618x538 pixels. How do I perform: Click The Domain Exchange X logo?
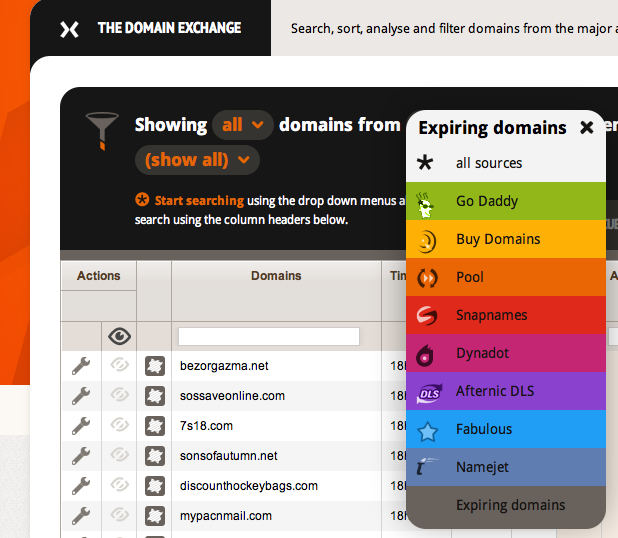click(69, 30)
